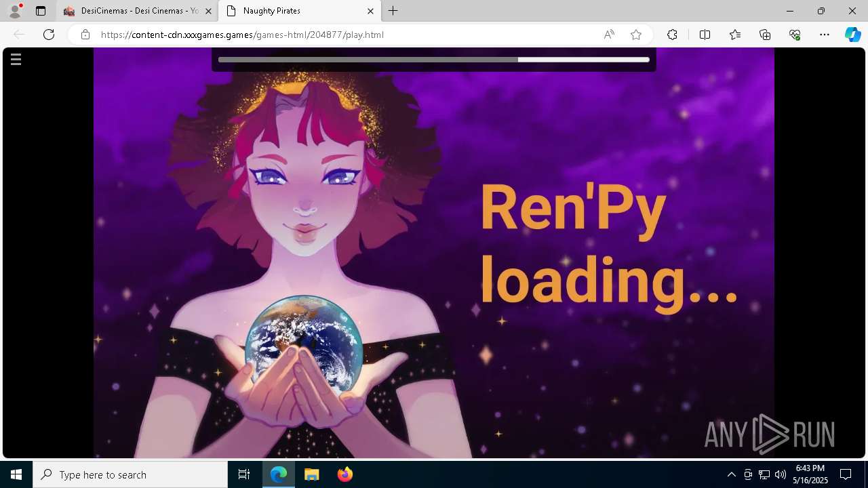The width and height of the screenshot is (868, 488).
Task: Open Browser essentials
Action: click(795, 35)
